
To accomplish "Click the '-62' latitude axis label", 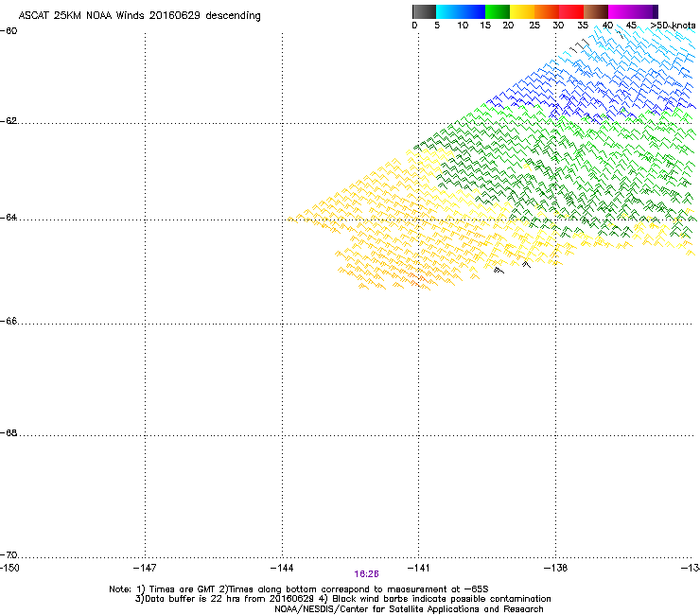I will (9, 121).
